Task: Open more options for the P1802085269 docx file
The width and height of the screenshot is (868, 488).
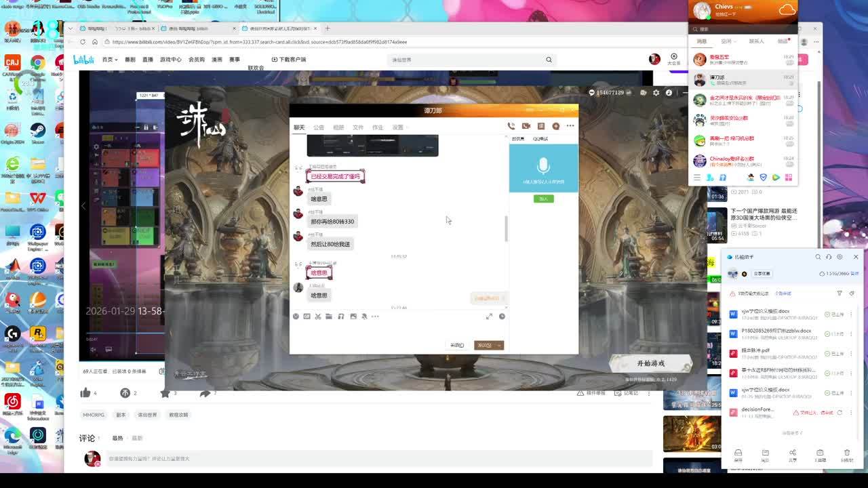Action: 850,334
